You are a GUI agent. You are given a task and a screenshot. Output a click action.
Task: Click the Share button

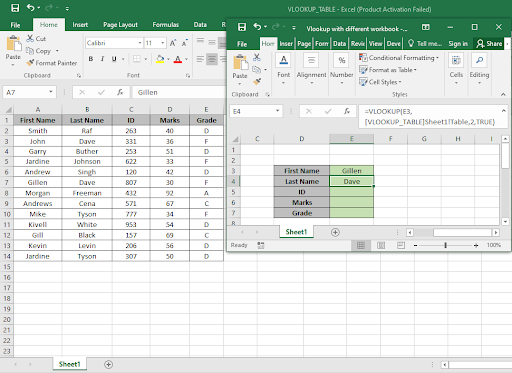(489, 44)
